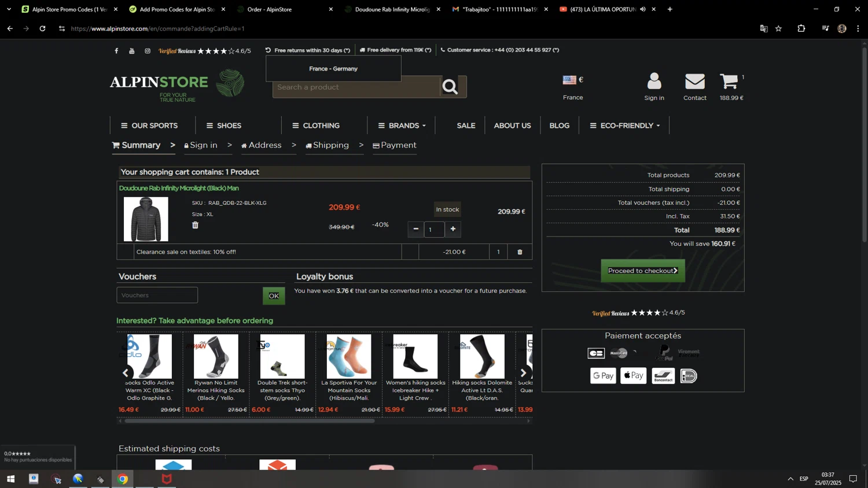Open Doudoune Rab Infinity Microlight product link
The image size is (868, 488).
(179, 188)
